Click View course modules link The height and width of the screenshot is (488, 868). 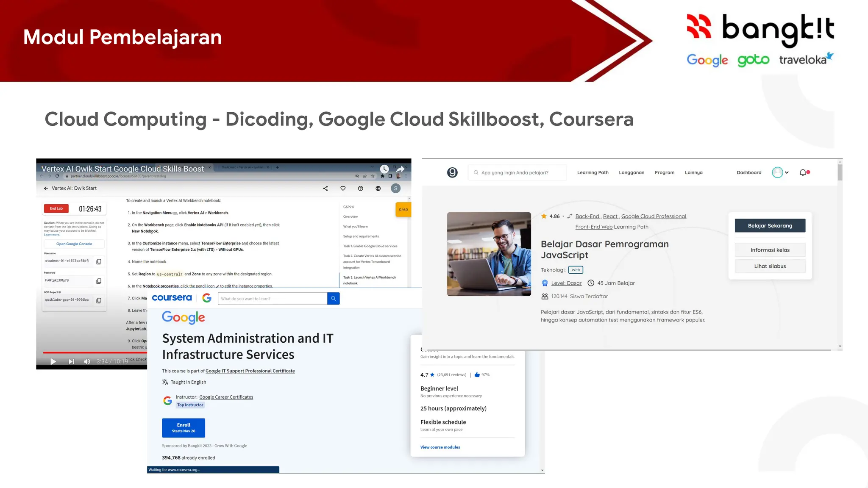coord(440,447)
